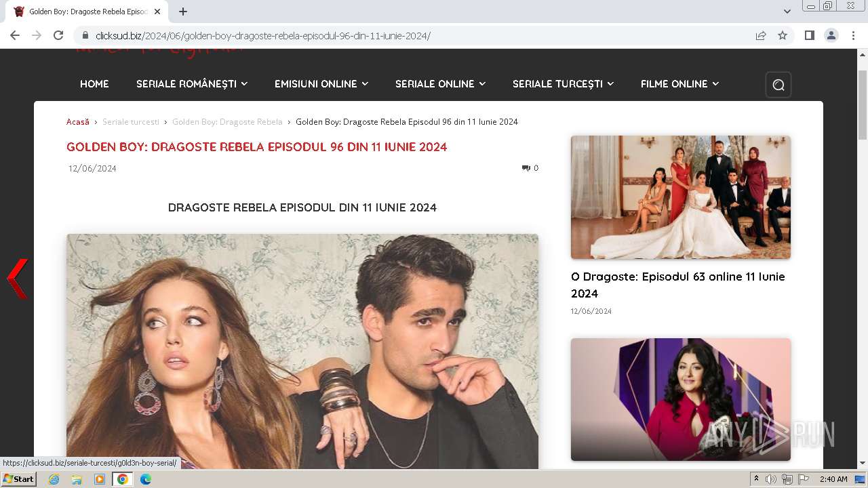
Task: Click the article date 12/06/2024
Action: [x=92, y=169]
